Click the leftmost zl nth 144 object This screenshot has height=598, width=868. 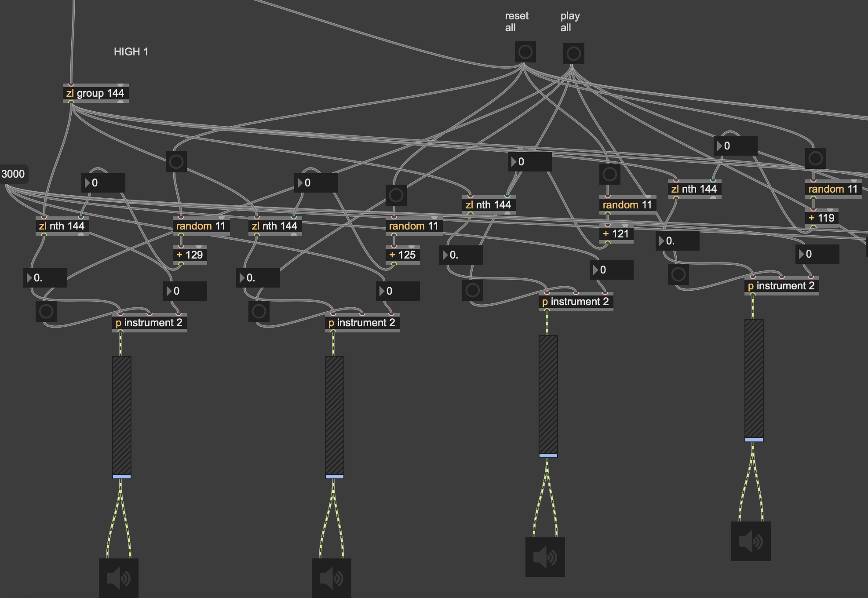point(62,226)
